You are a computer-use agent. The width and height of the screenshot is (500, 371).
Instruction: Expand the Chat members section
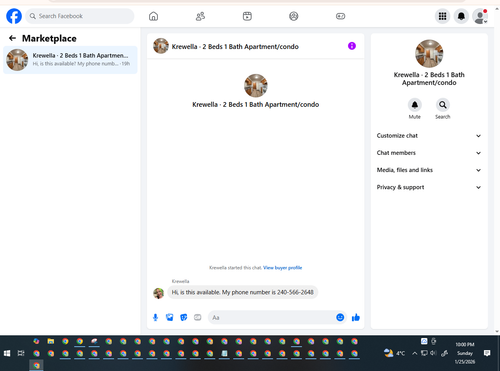coord(429,153)
